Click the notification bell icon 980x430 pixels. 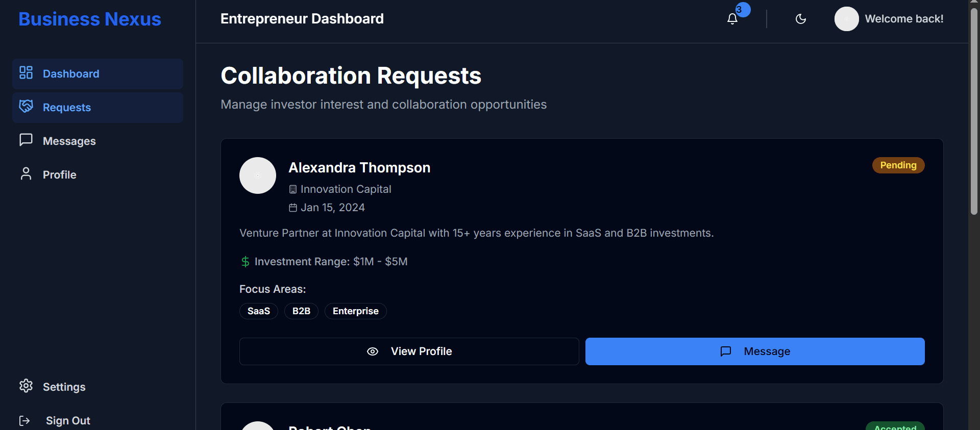click(732, 19)
